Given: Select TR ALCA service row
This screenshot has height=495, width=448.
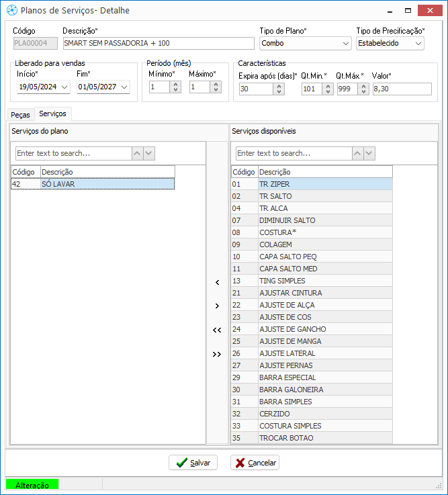Looking at the screenshot, I should point(312,208).
